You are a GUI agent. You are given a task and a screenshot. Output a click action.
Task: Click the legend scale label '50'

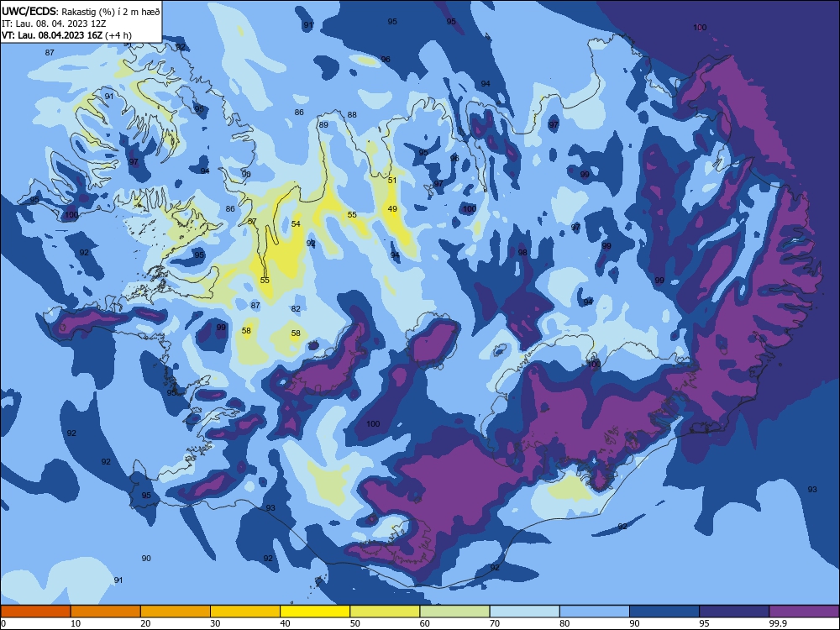point(355,623)
